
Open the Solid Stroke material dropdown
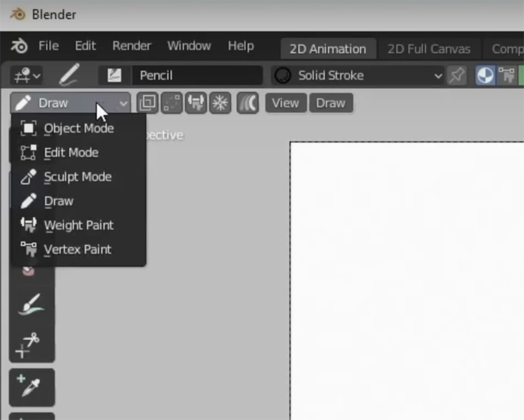[439, 76]
